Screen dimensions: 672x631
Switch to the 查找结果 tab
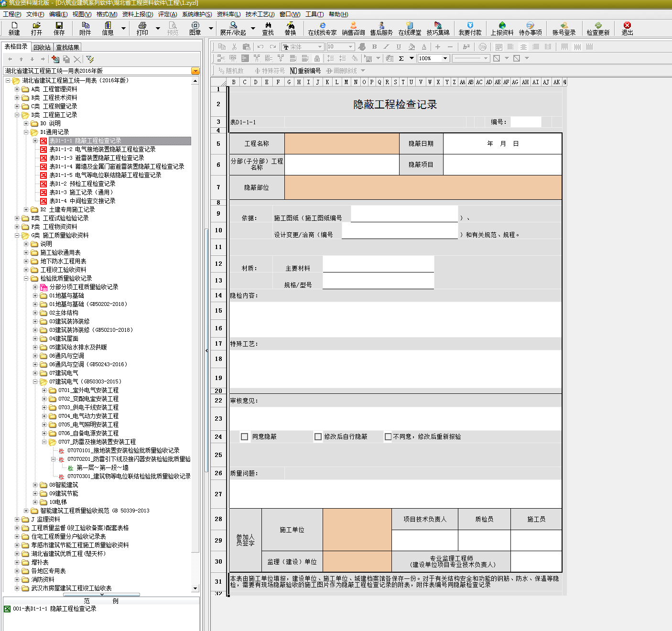(67, 47)
